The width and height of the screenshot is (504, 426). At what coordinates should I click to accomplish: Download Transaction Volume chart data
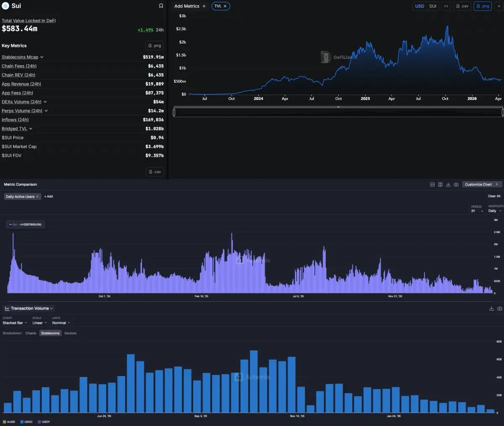(491, 308)
